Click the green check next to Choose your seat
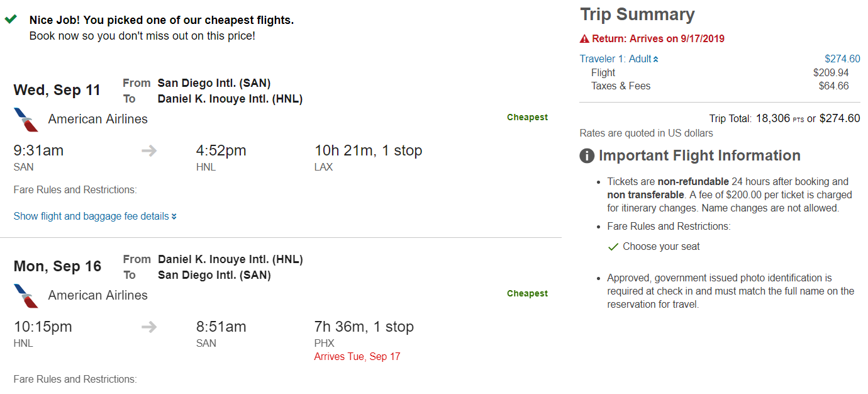 click(613, 247)
